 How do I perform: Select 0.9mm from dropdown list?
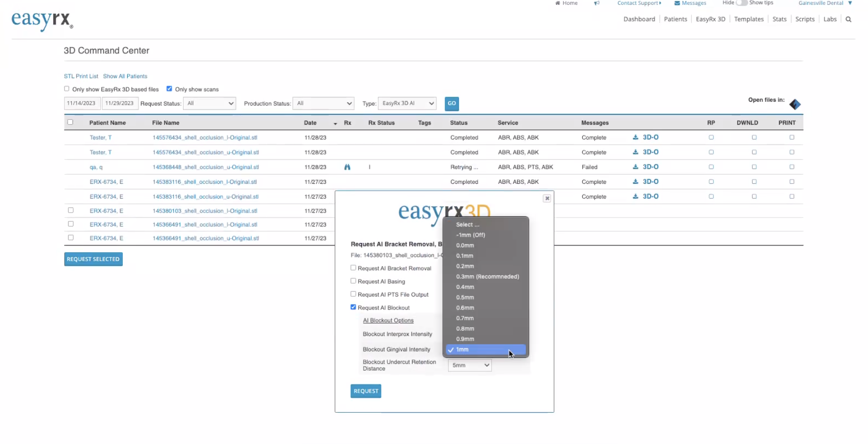[x=486, y=339]
